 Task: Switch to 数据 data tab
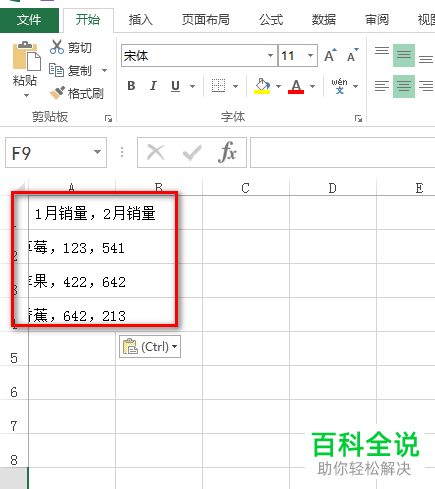[324, 20]
